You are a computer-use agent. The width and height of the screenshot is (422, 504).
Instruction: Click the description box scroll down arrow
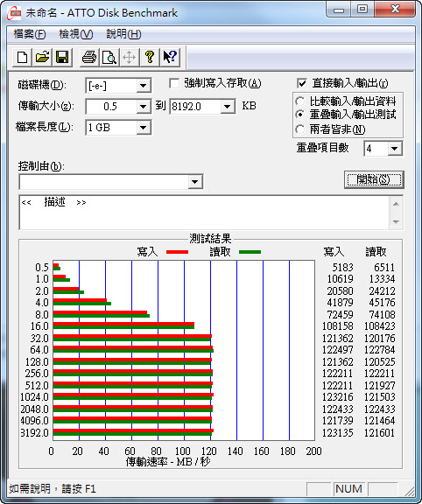pyautogui.click(x=396, y=221)
